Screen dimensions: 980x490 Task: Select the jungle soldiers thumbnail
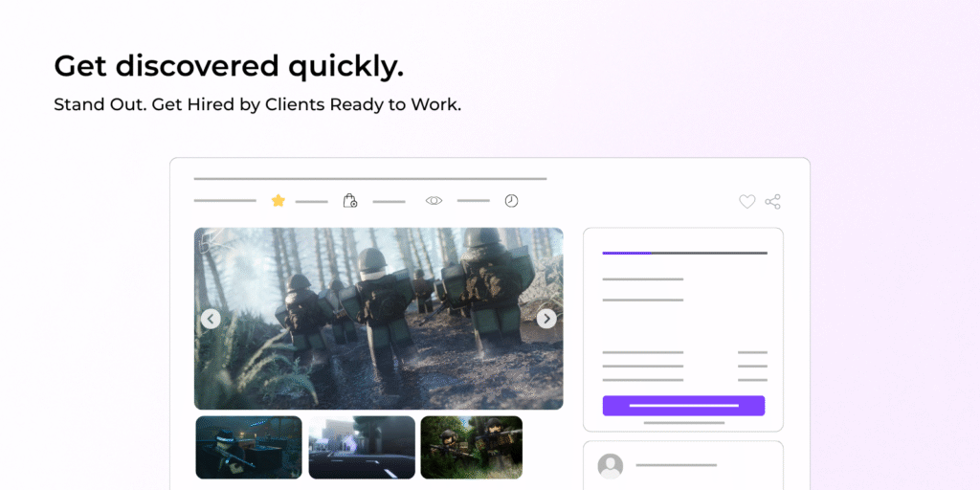pyautogui.click(x=471, y=448)
